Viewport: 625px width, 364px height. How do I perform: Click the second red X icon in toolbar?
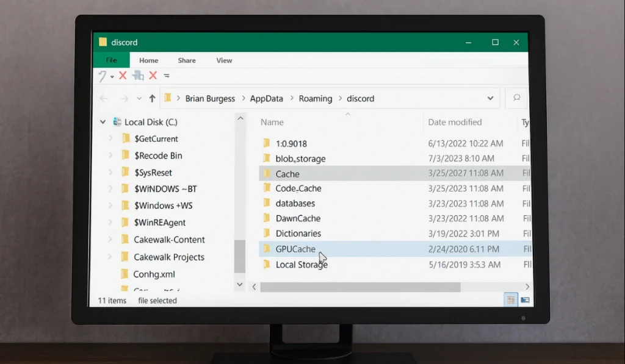(x=153, y=75)
